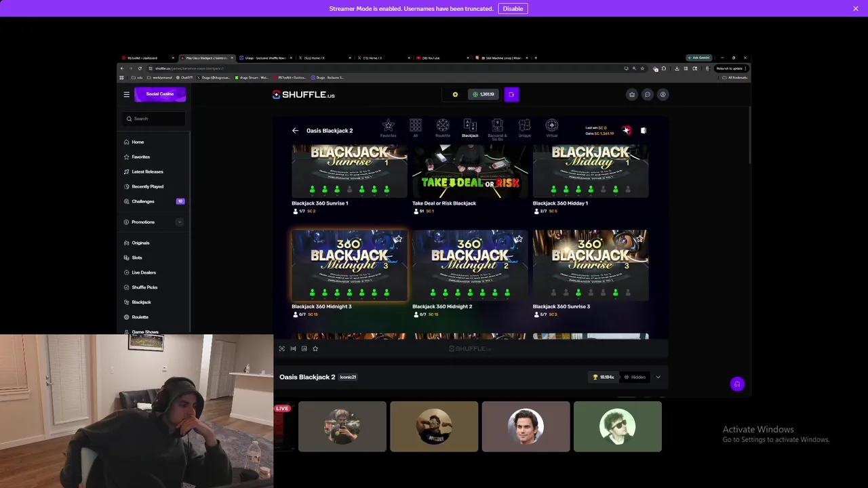Click the browser reload button

pos(140,68)
